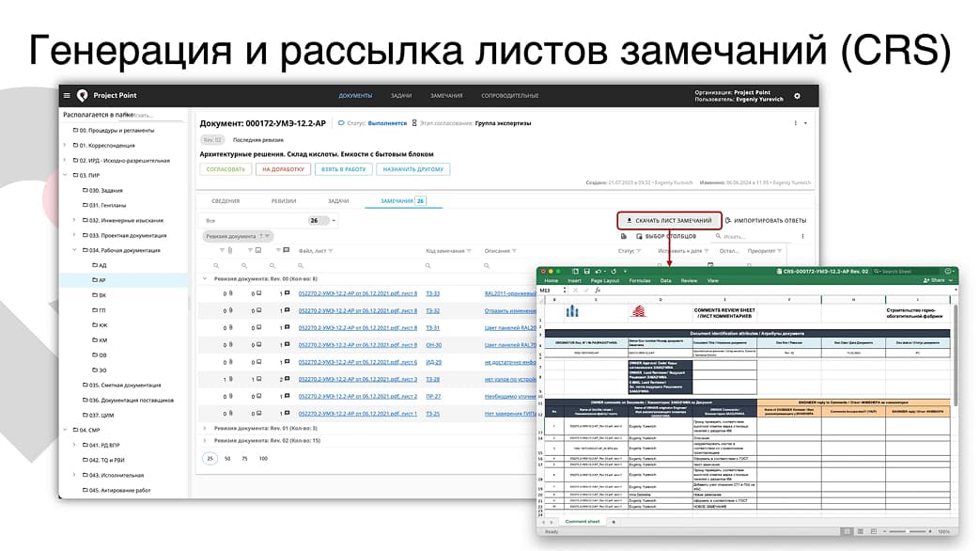Switch to the РЕВИЗИИ tab
Image resolution: width=980 pixels, height=551 pixels.
[284, 201]
